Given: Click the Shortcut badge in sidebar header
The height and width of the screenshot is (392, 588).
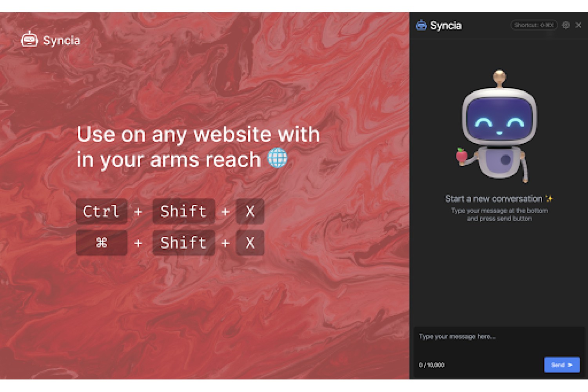Looking at the screenshot, I should [534, 25].
